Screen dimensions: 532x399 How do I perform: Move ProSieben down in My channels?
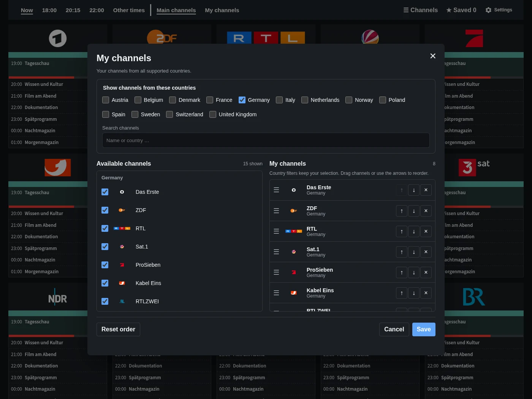tap(414, 272)
